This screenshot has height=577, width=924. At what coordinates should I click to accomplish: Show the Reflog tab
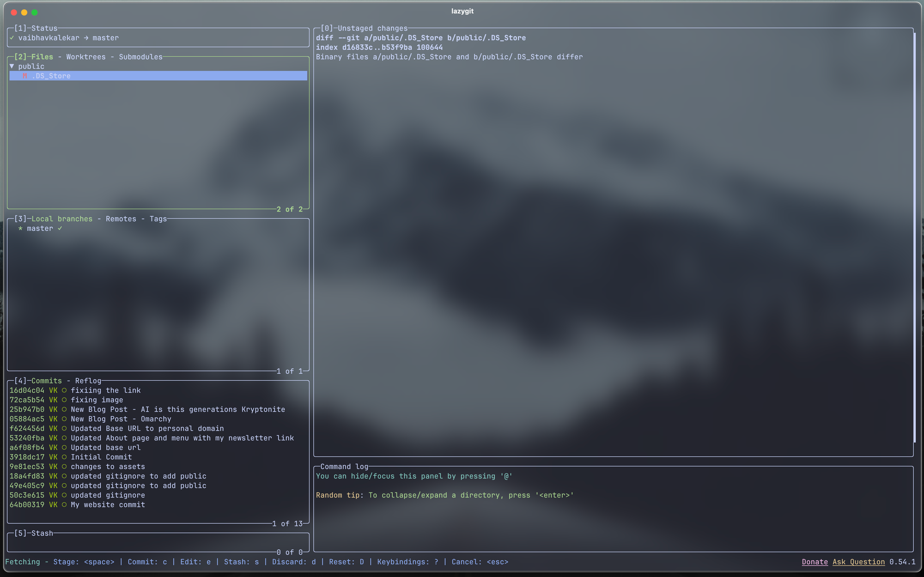pyautogui.click(x=88, y=381)
